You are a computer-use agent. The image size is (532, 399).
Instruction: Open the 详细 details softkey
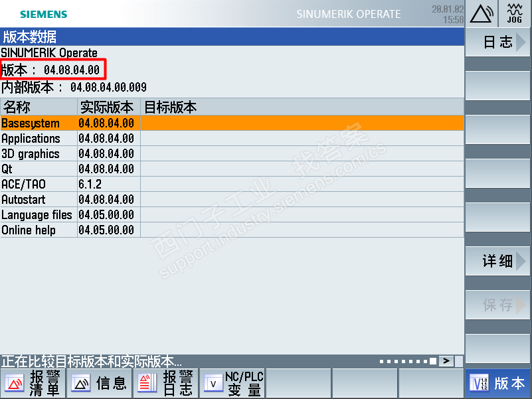(497, 261)
